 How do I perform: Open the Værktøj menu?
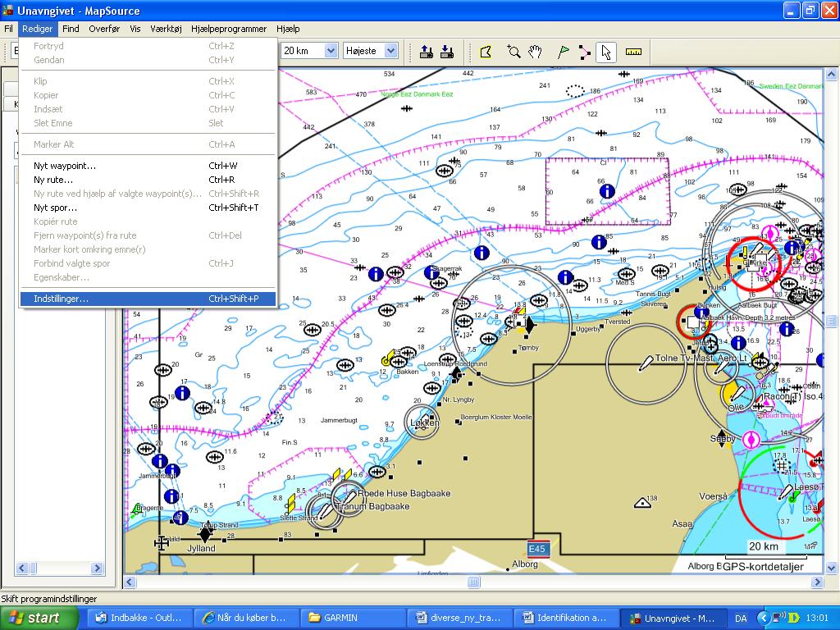[166, 29]
